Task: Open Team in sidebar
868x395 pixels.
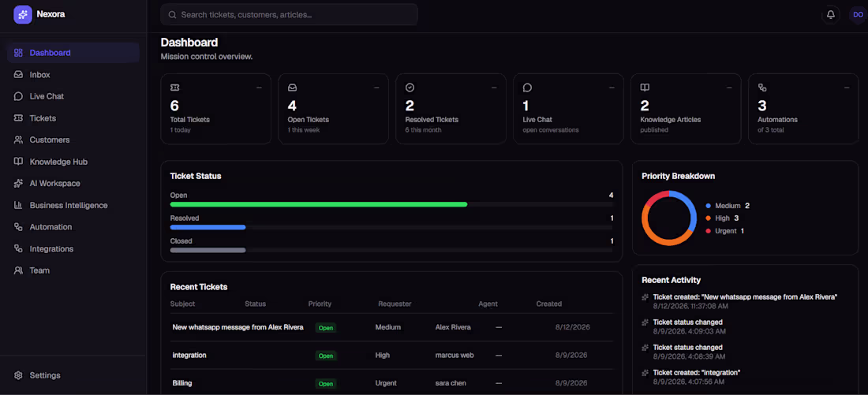Action: (73, 270)
